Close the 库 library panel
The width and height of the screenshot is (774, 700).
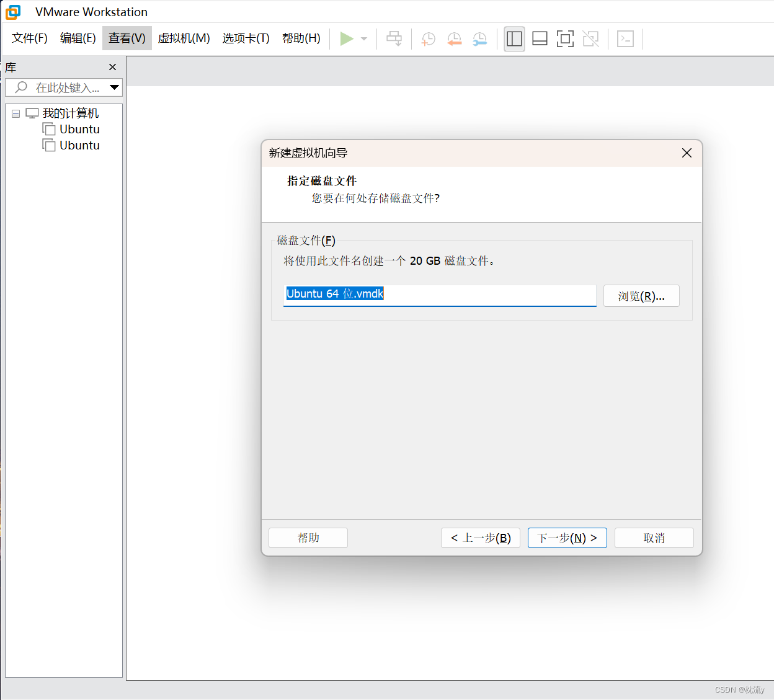[x=112, y=67]
